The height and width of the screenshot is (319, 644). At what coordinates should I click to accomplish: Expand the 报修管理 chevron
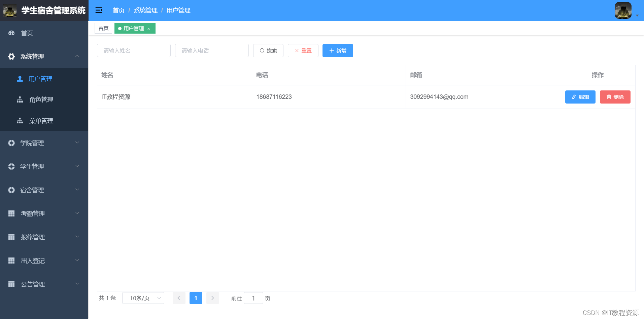tap(77, 237)
